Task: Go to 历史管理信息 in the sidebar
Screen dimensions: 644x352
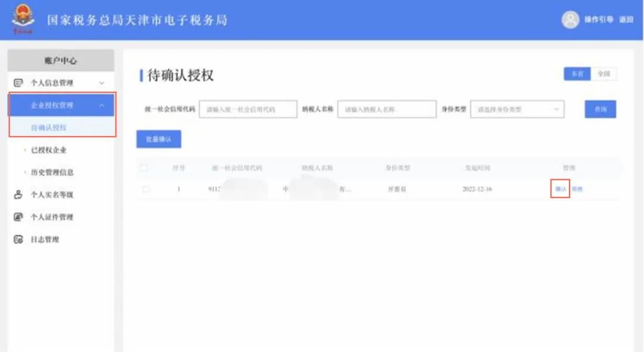Action: (52, 172)
